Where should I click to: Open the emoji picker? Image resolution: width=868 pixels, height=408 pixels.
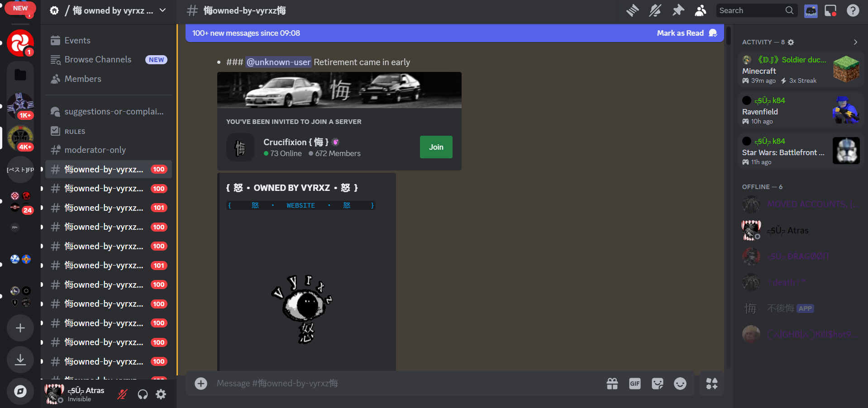(680, 384)
